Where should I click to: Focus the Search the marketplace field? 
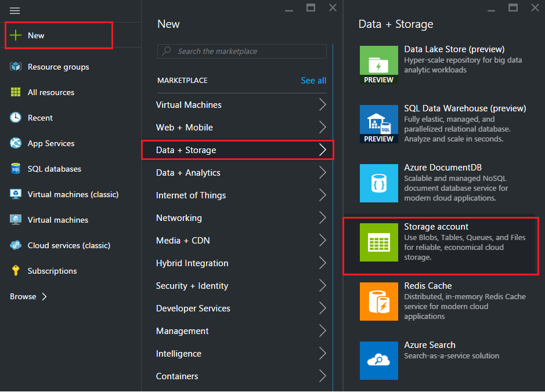tap(242, 52)
